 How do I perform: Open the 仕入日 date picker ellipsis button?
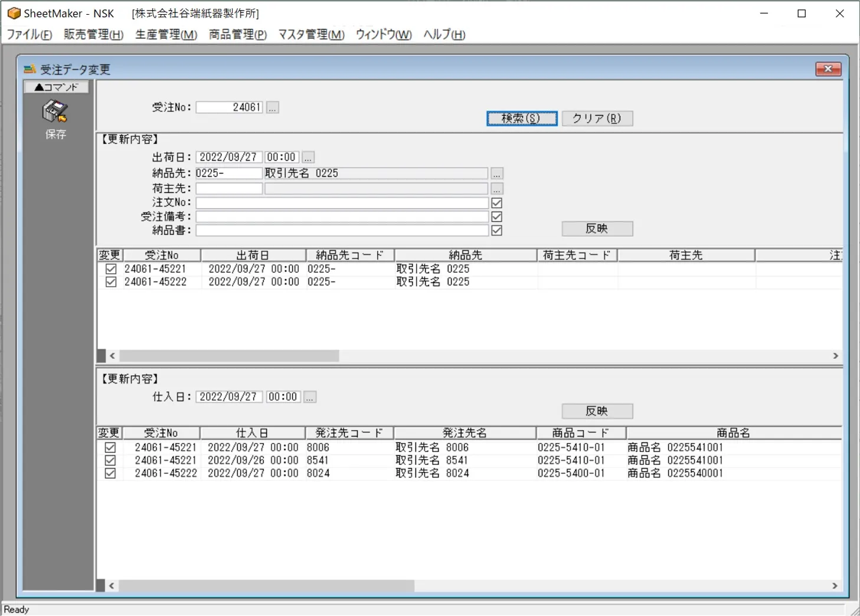point(309,397)
